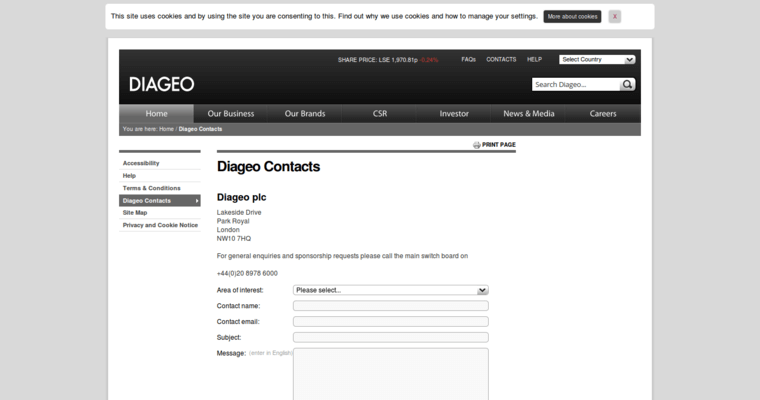Open Privacy and Cookie Notice
Screen dimensions: 760x400
coord(160,225)
